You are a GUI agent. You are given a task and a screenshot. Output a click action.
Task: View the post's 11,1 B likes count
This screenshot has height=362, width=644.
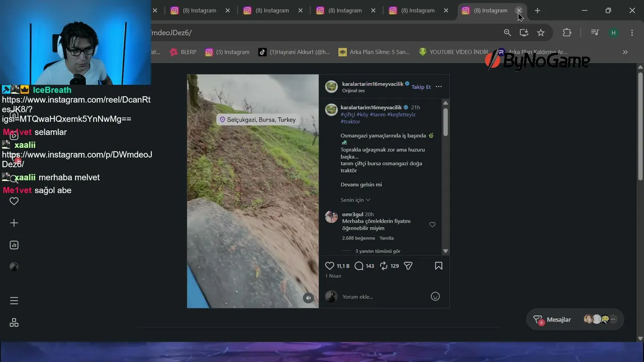pyautogui.click(x=343, y=266)
